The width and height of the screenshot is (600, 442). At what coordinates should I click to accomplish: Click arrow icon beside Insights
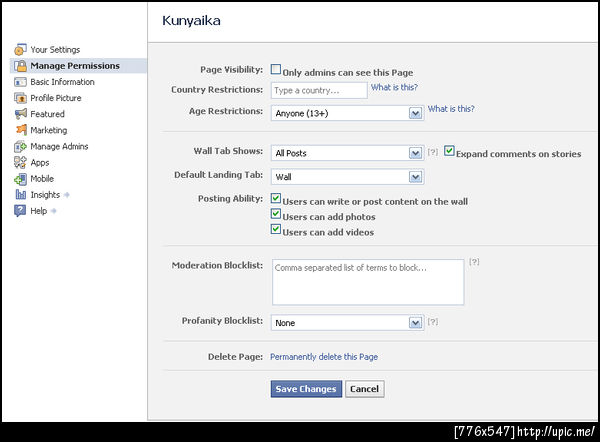coord(67,195)
